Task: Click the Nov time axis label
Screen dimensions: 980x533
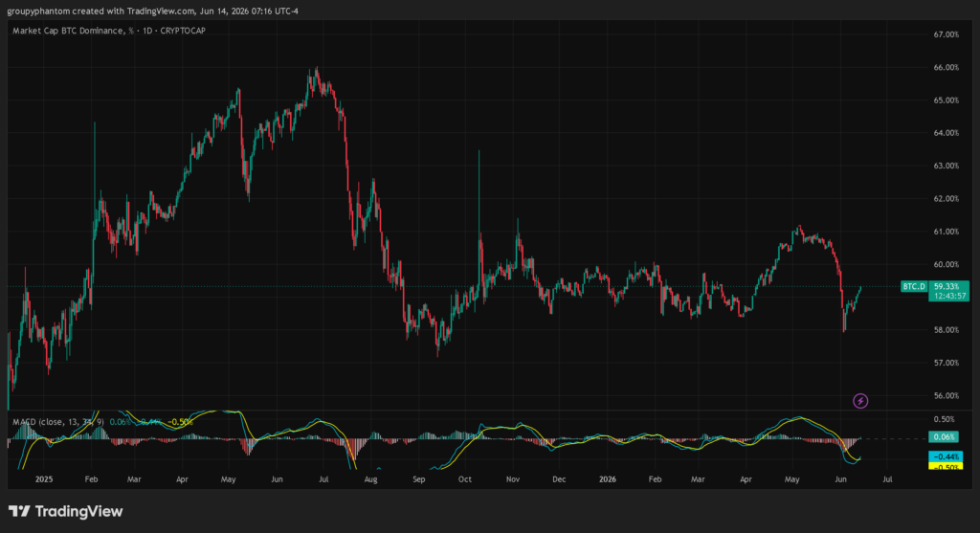Action: pos(513,479)
